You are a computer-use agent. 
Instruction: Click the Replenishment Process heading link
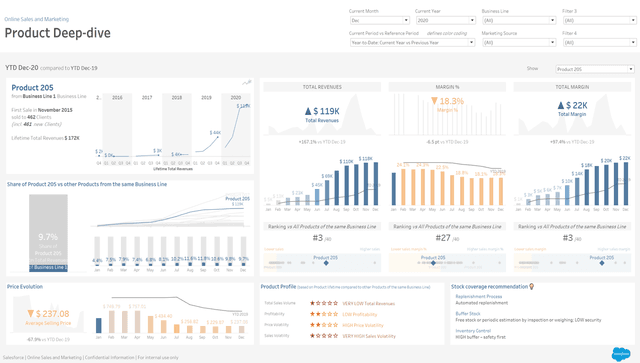[478, 296]
